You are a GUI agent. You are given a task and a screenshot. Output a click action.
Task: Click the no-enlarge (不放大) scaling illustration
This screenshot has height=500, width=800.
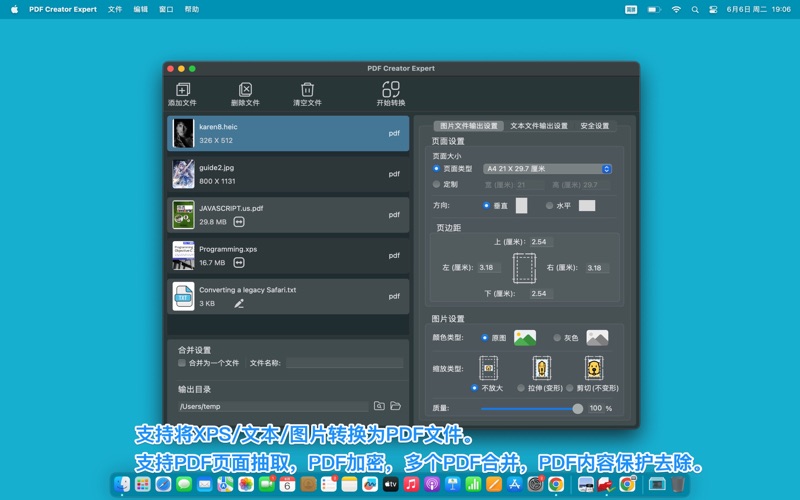pos(488,368)
